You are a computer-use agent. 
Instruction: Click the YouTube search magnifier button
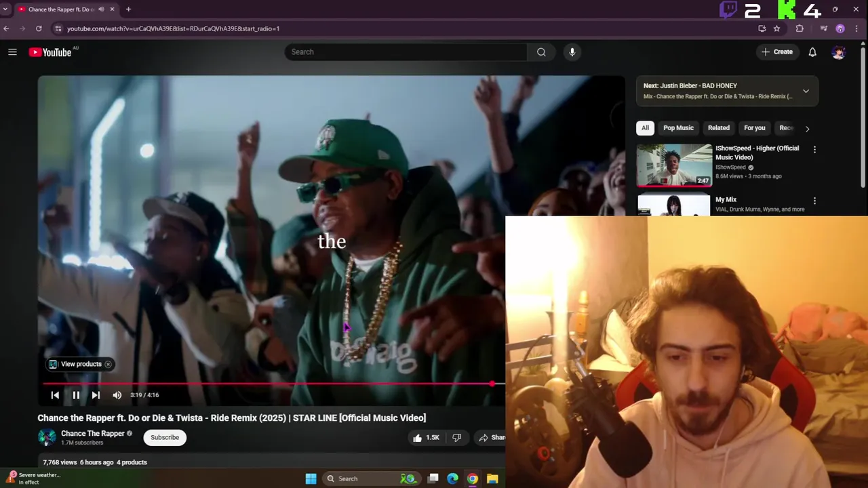click(541, 52)
